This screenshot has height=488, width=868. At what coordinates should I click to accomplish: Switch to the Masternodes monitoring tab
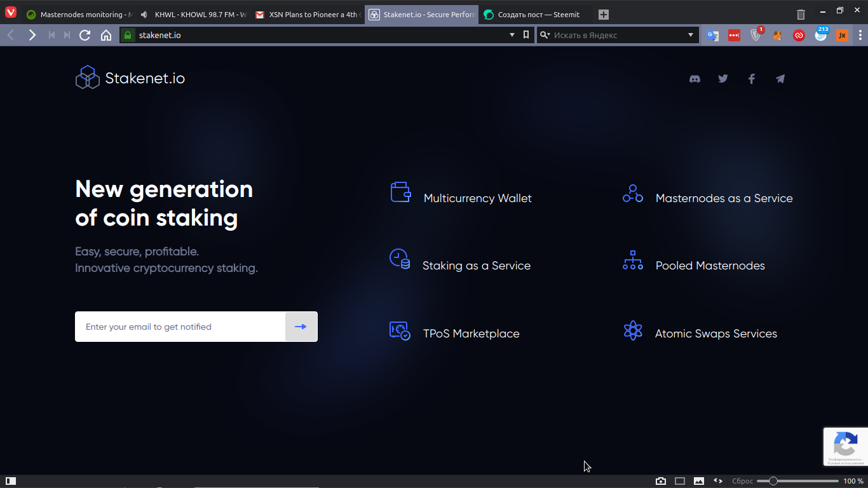[x=79, y=15]
